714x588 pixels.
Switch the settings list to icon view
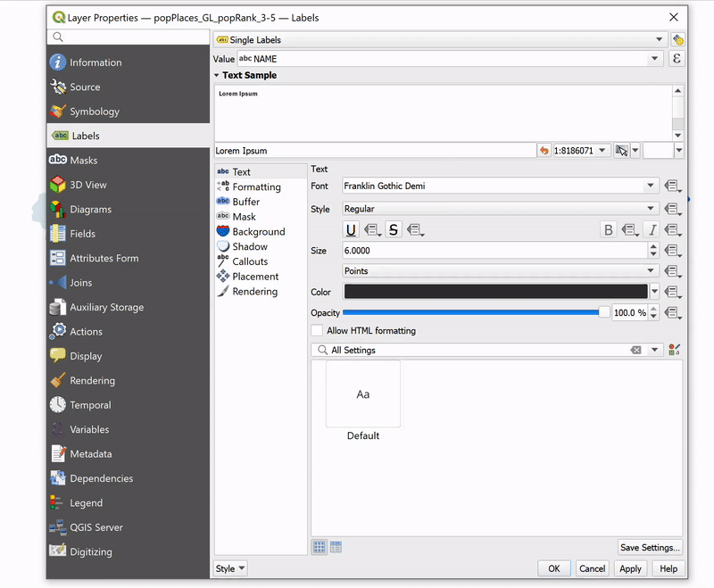click(320, 547)
